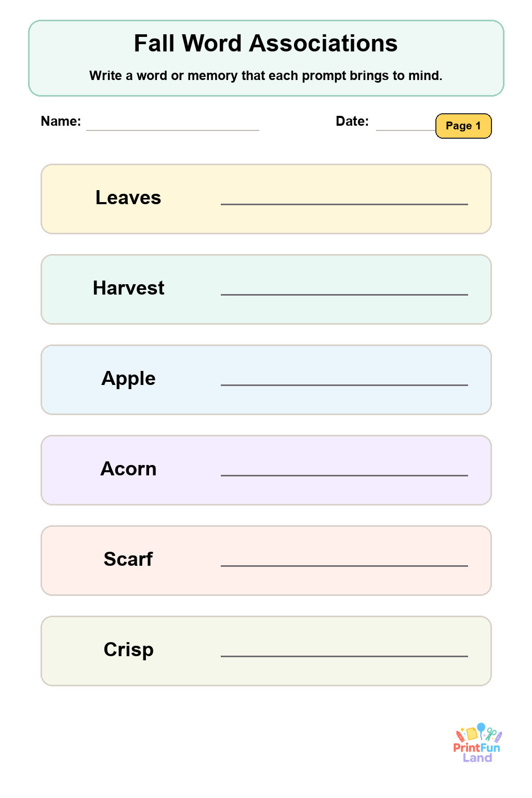Click the PrintFun Land logo
The image size is (532, 798).
point(477,743)
